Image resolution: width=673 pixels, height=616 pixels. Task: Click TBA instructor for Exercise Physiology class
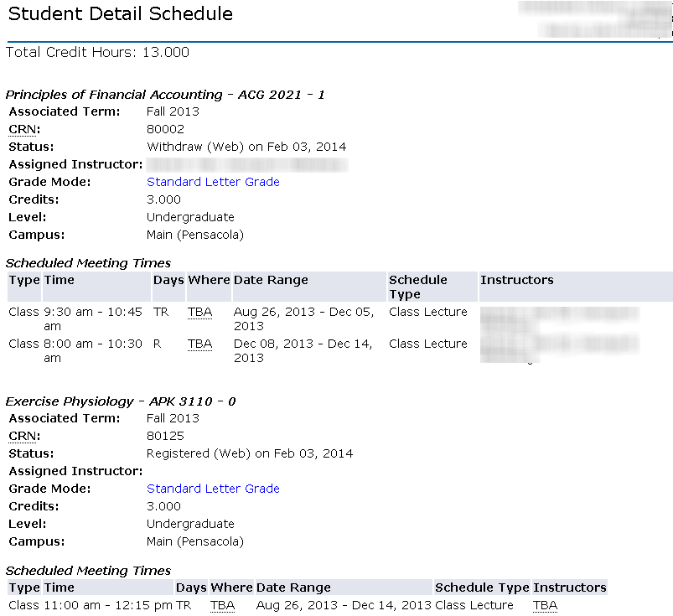545,605
